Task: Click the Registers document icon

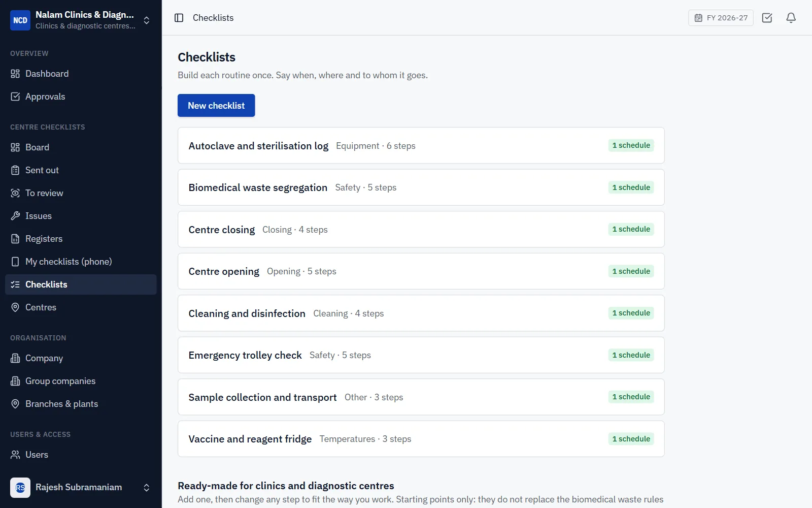Action: coord(15,239)
